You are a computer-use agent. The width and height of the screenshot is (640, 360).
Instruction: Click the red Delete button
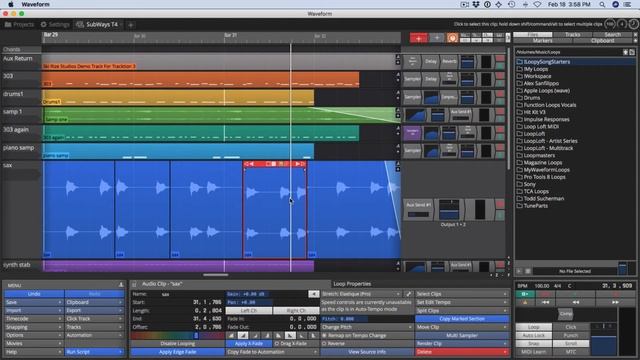[x=462, y=352]
